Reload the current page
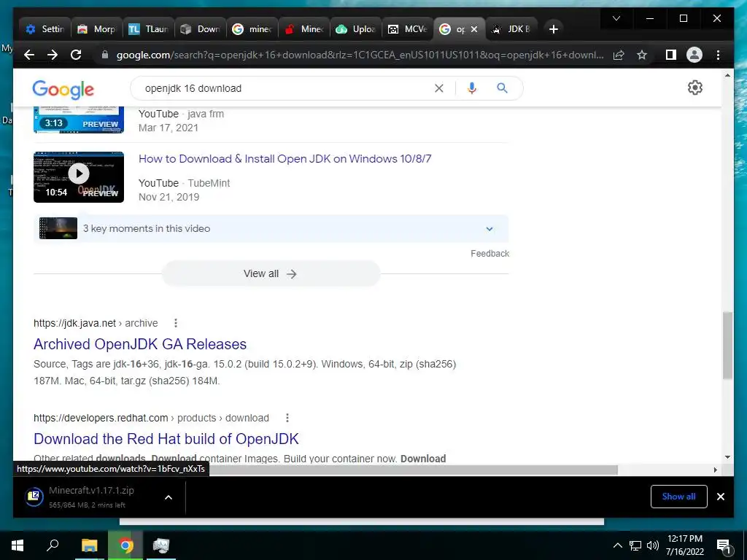The image size is (747, 560). (x=76, y=55)
